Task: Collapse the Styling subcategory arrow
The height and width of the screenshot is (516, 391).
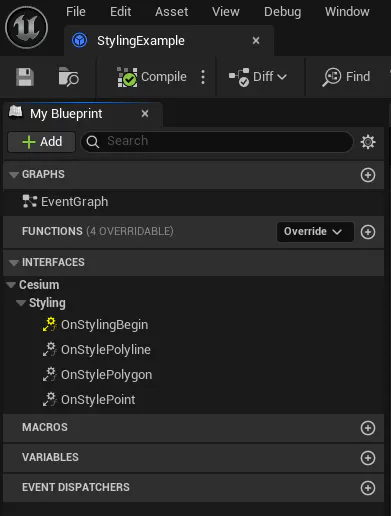Action: tap(21, 303)
